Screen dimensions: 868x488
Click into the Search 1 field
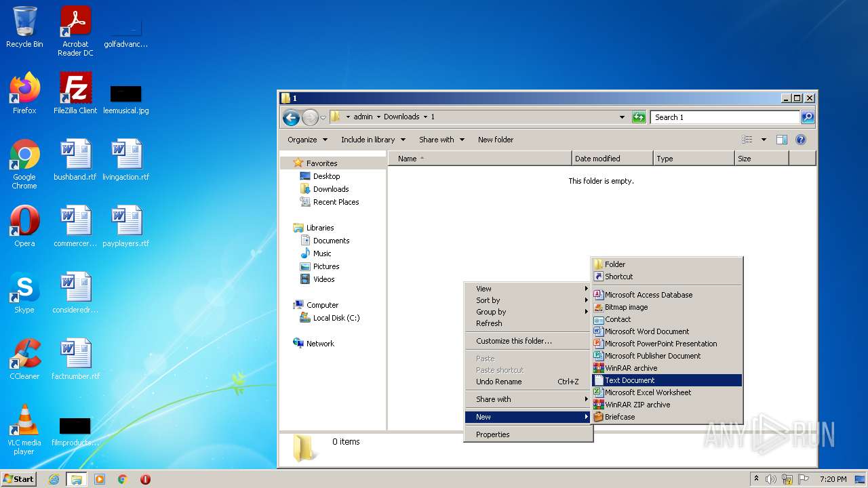pos(725,117)
